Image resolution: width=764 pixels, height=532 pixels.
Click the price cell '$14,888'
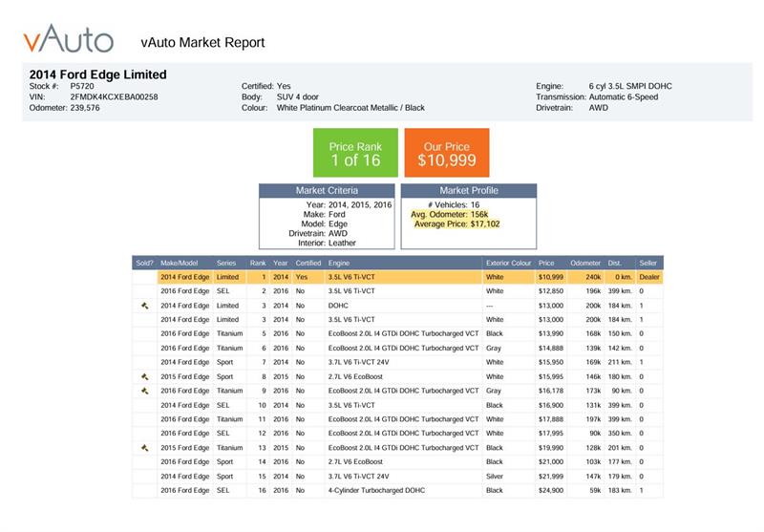tap(551, 349)
